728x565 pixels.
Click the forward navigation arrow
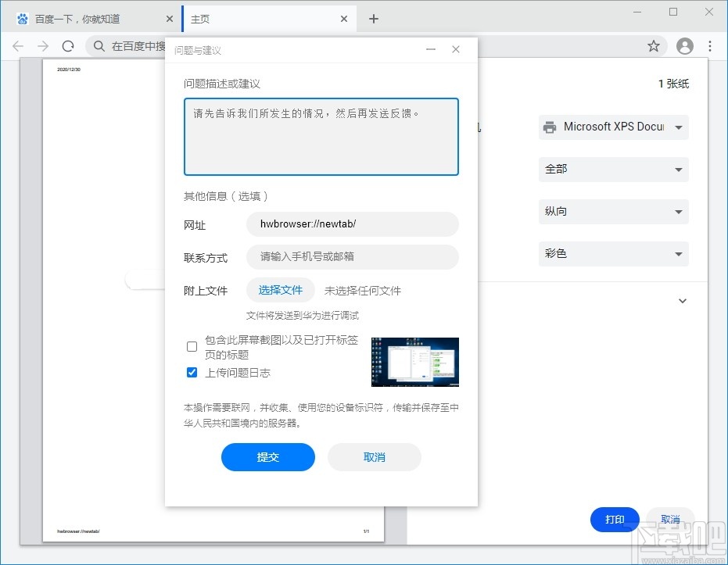(x=43, y=46)
